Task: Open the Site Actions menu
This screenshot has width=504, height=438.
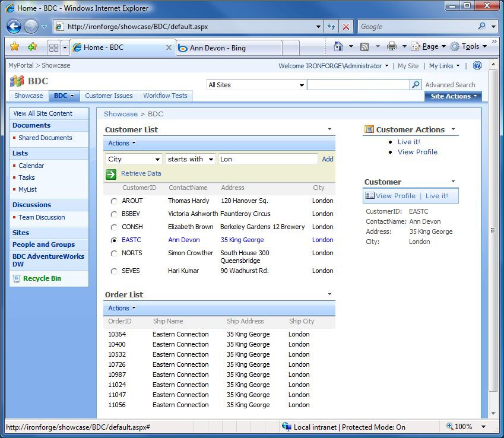Action: [453, 96]
